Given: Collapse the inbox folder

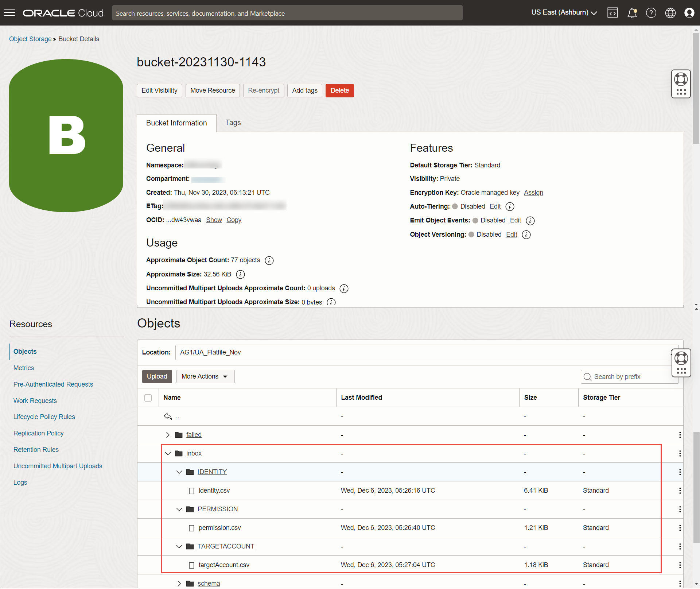Looking at the screenshot, I should [168, 453].
